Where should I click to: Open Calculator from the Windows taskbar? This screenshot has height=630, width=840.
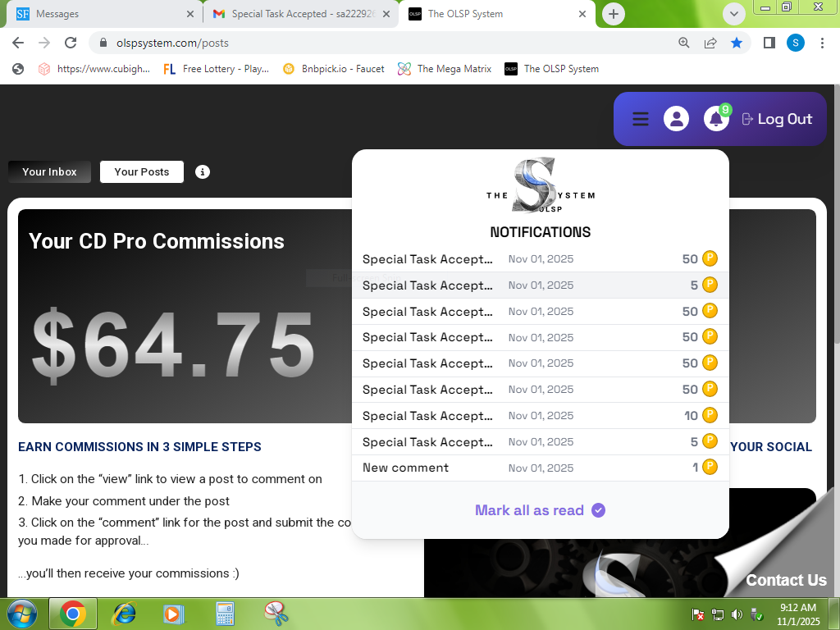(225, 614)
